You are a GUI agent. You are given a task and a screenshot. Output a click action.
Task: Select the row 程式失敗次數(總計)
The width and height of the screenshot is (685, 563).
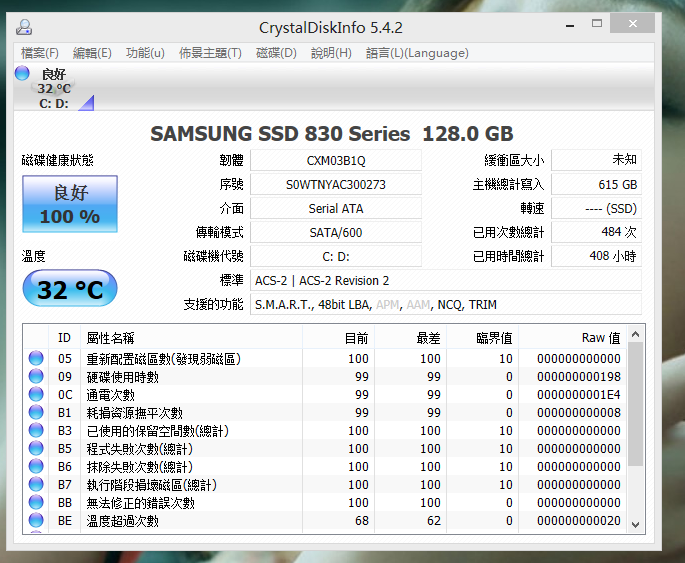[325, 449]
